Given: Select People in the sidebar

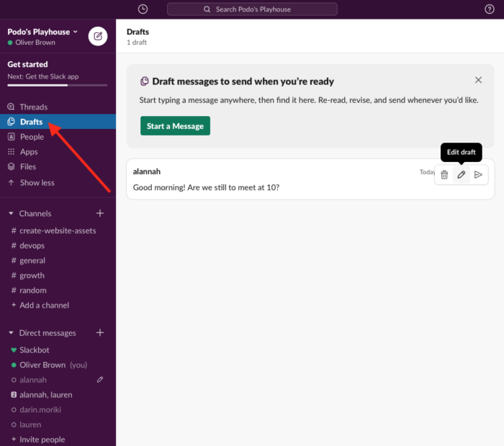Looking at the screenshot, I should (32, 137).
